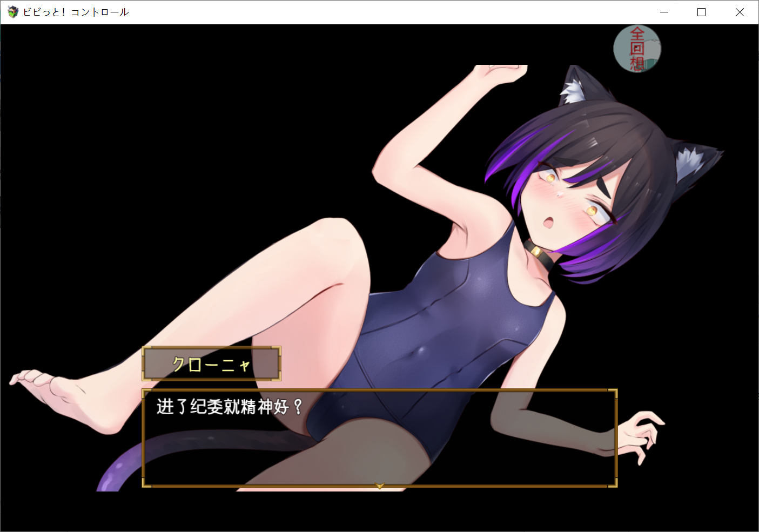Click top-left gold corner of message box

[x=145, y=392]
